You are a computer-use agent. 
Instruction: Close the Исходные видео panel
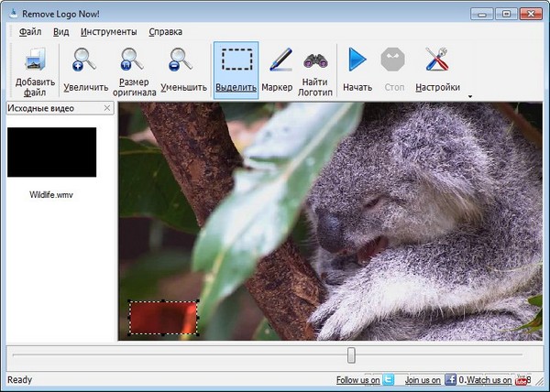point(107,109)
